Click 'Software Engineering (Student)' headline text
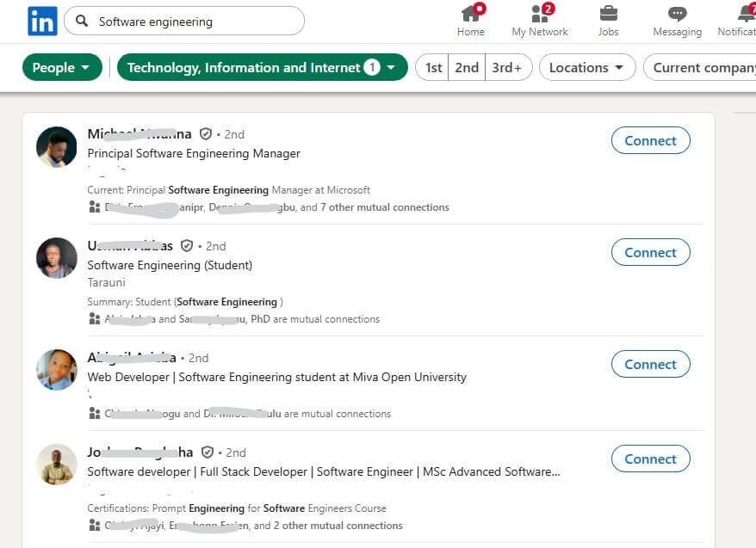756x548 pixels. pos(170,265)
